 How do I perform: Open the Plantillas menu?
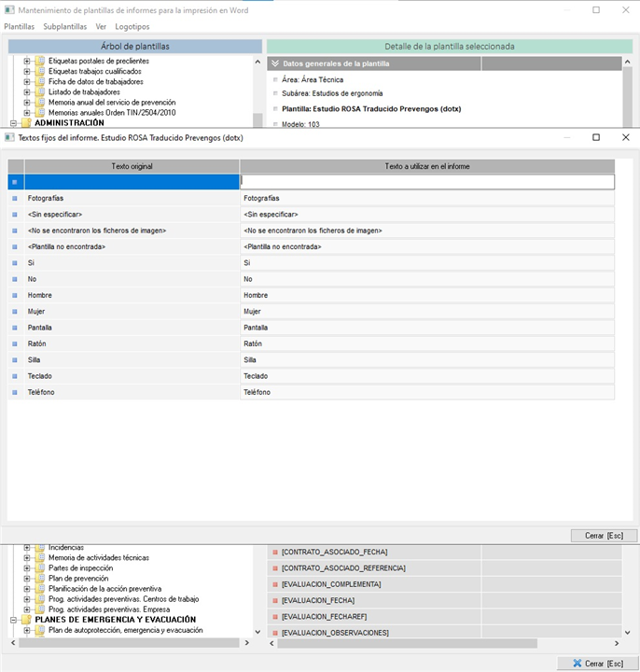tap(20, 26)
